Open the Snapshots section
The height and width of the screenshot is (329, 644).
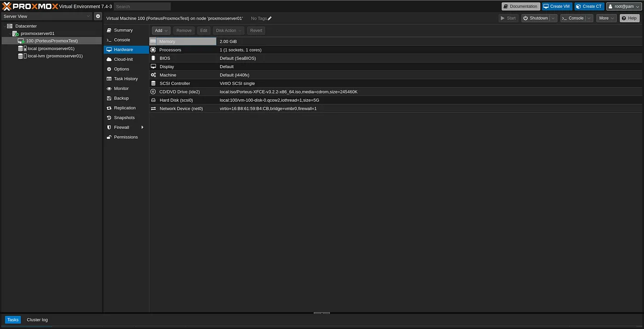[x=124, y=118]
